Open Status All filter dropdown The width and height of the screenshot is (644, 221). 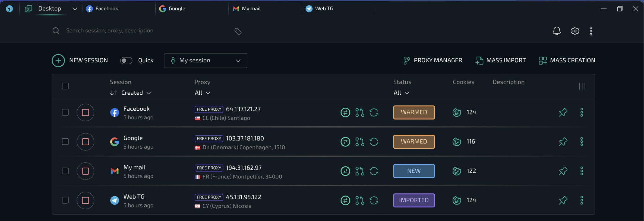click(401, 93)
